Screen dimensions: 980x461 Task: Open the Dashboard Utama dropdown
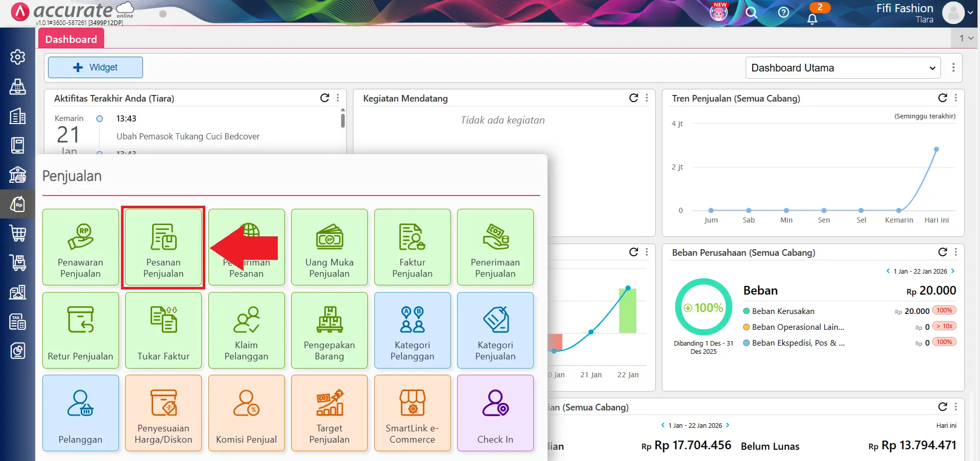click(843, 67)
